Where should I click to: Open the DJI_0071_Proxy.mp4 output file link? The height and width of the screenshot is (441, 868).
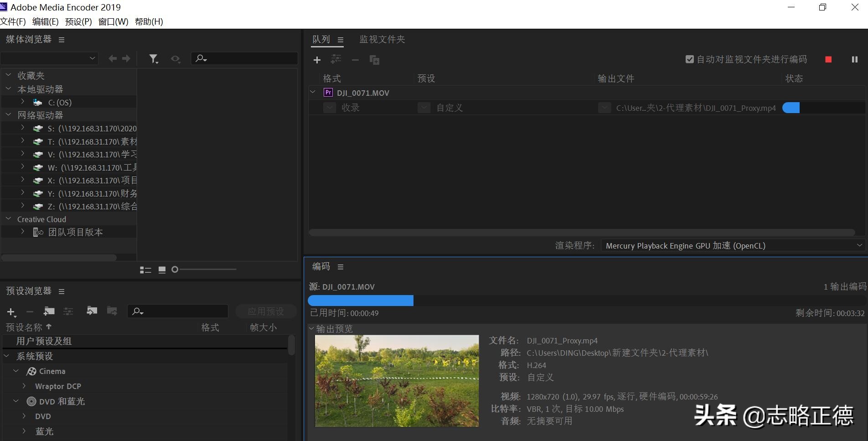[x=695, y=108]
